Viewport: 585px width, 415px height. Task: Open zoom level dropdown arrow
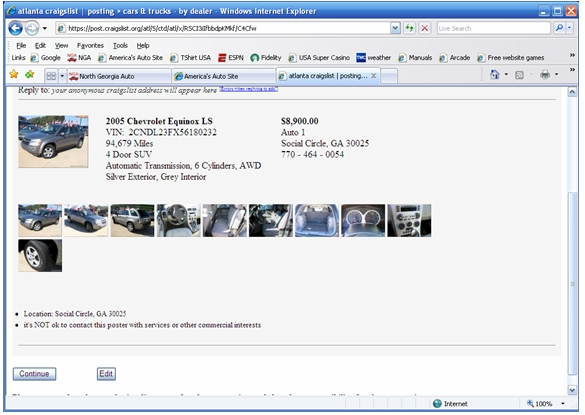point(563,404)
